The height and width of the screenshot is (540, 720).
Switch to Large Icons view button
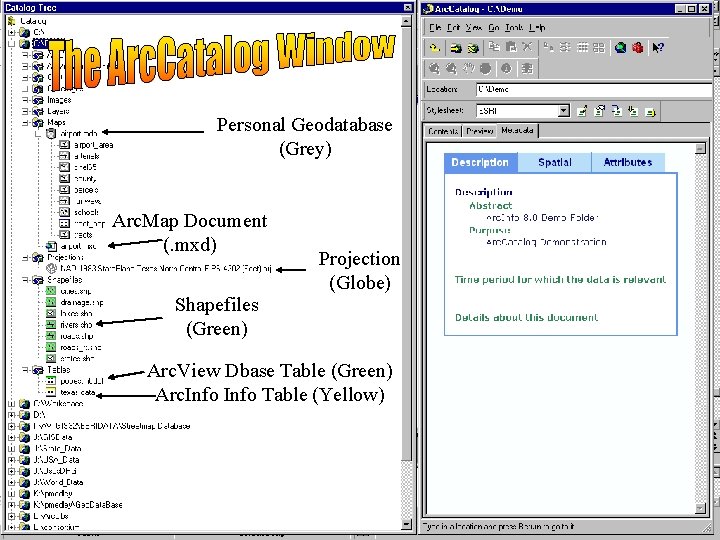548,47
